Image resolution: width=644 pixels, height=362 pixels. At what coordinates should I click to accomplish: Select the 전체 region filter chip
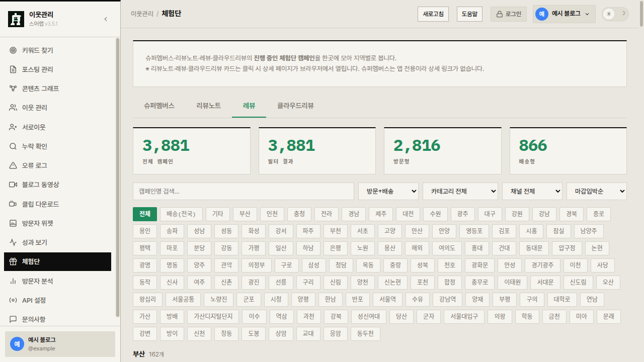tap(145, 214)
